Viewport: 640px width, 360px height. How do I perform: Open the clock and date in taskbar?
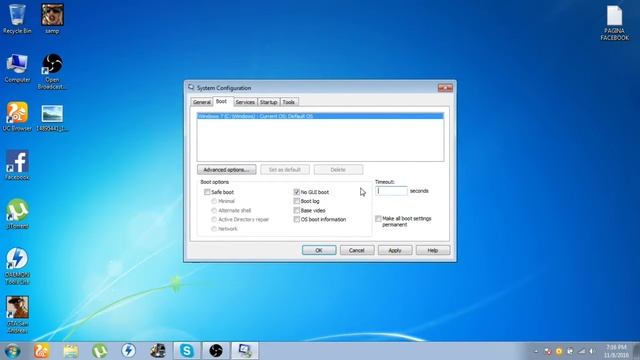point(616,351)
